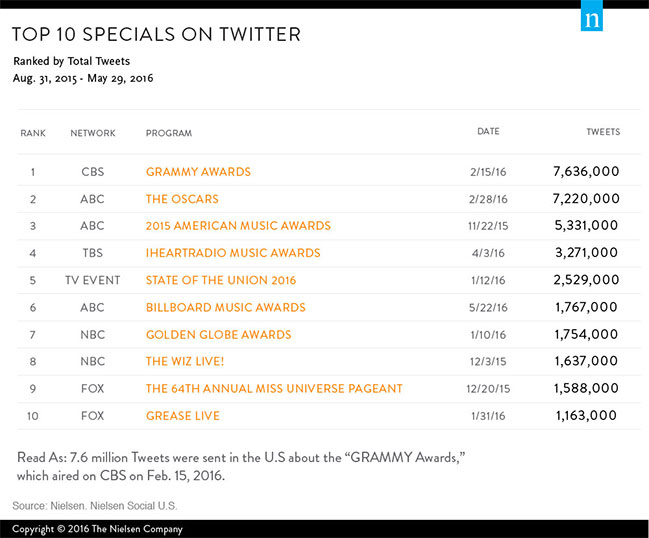Click the RANK column header

(33, 133)
